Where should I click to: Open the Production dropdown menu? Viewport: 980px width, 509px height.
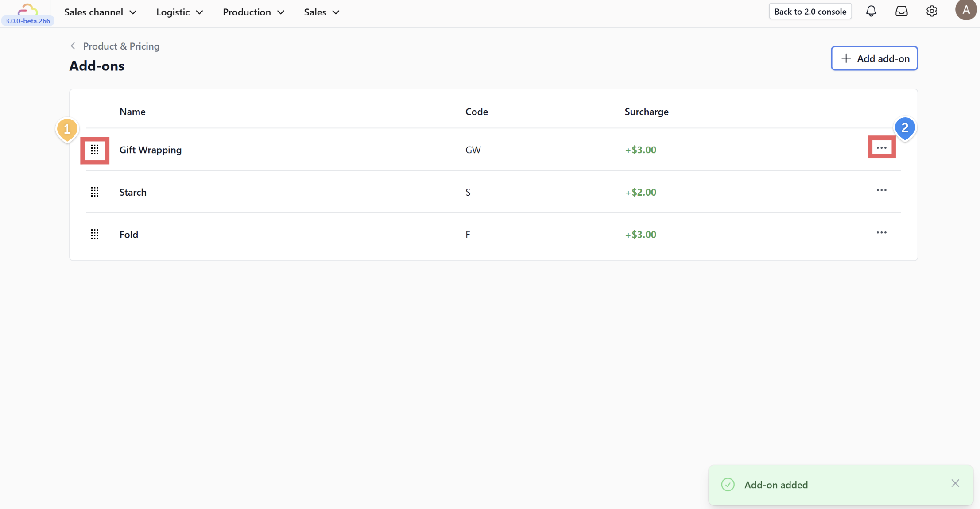tap(253, 12)
